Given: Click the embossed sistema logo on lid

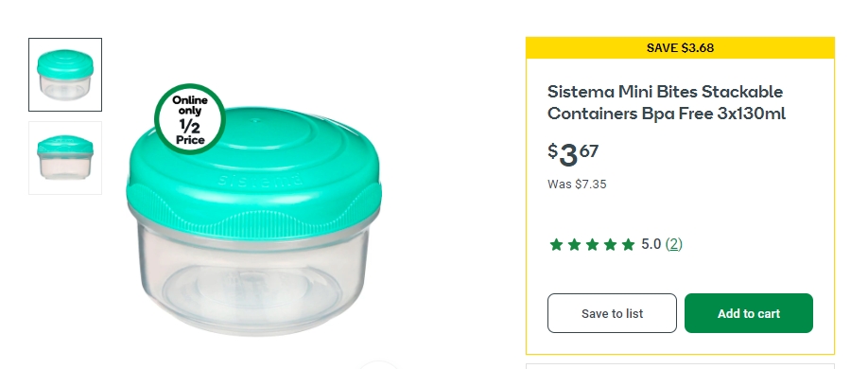Looking at the screenshot, I should [260, 180].
